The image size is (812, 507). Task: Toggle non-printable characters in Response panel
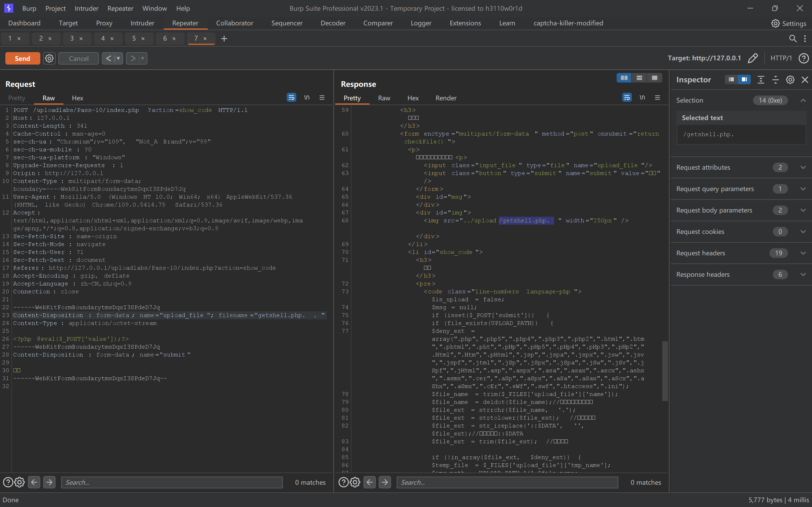click(642, 98)
